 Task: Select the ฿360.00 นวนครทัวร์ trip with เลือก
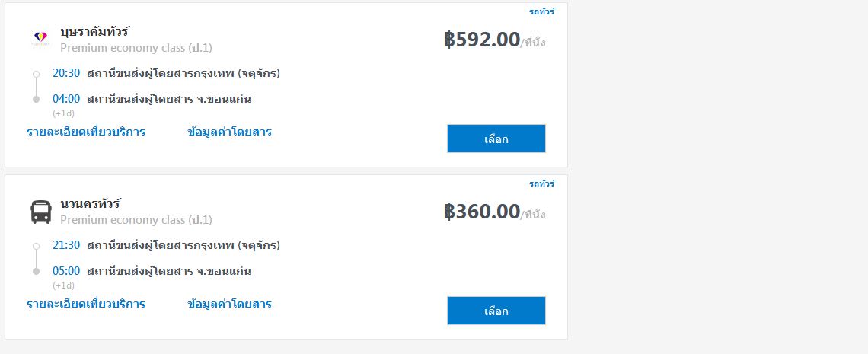(496, 311)
